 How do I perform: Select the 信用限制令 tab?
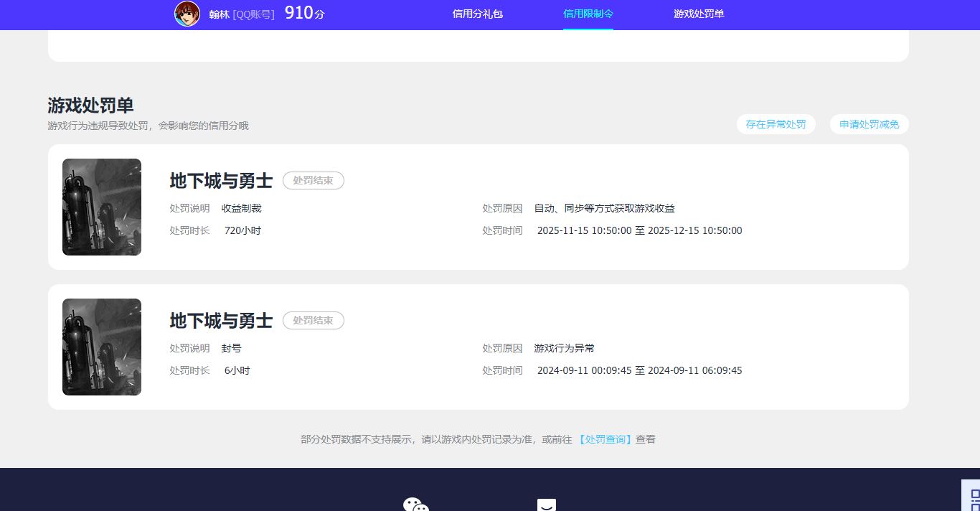588,14
